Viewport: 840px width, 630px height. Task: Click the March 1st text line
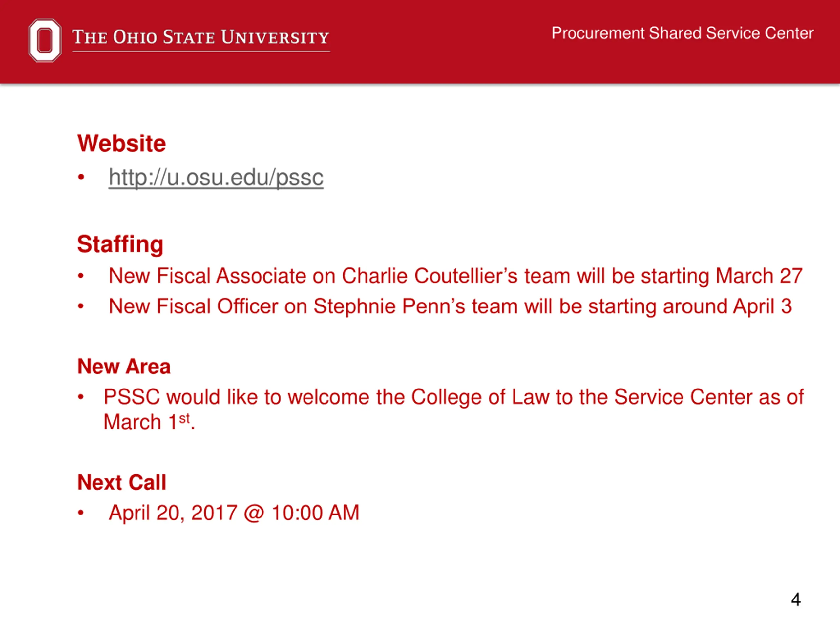click(149, 422)
